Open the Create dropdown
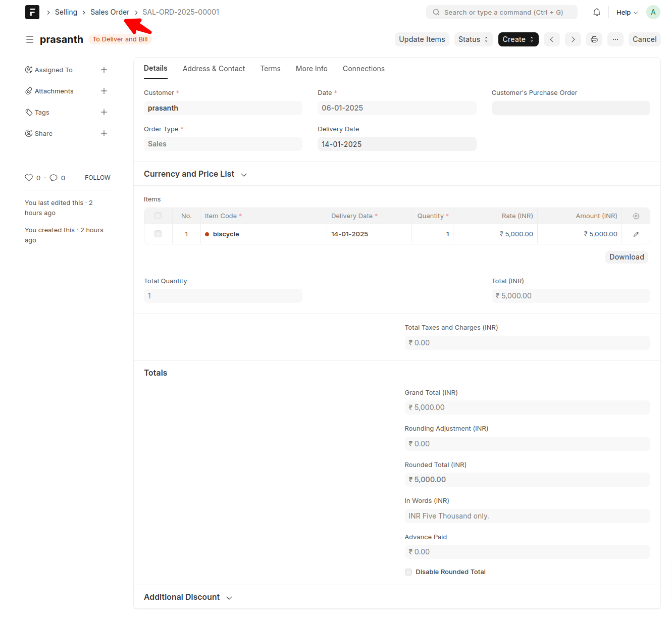The image size is (672, 618). coord(518,39)
